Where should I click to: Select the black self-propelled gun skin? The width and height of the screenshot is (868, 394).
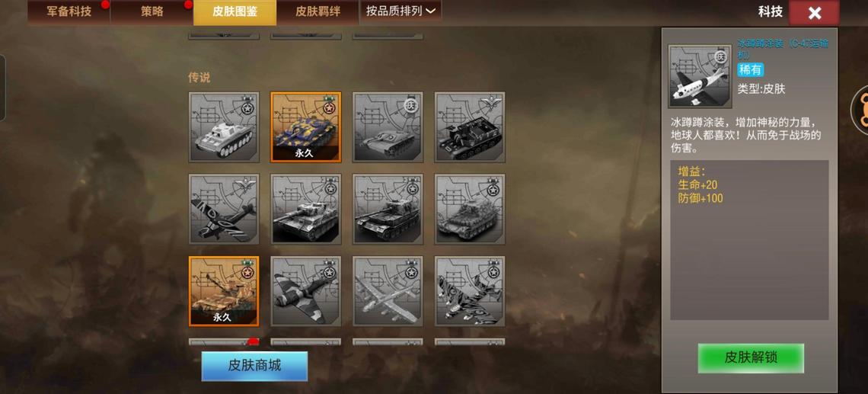tap(470, 127)
